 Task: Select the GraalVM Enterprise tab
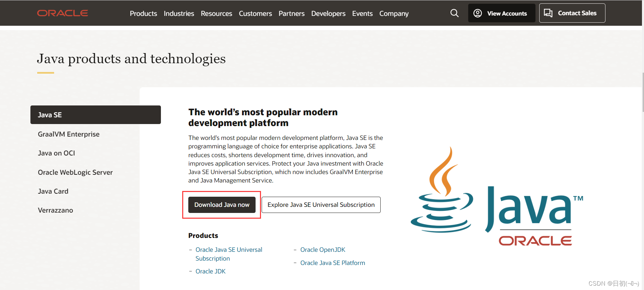[x=69, y=134]
